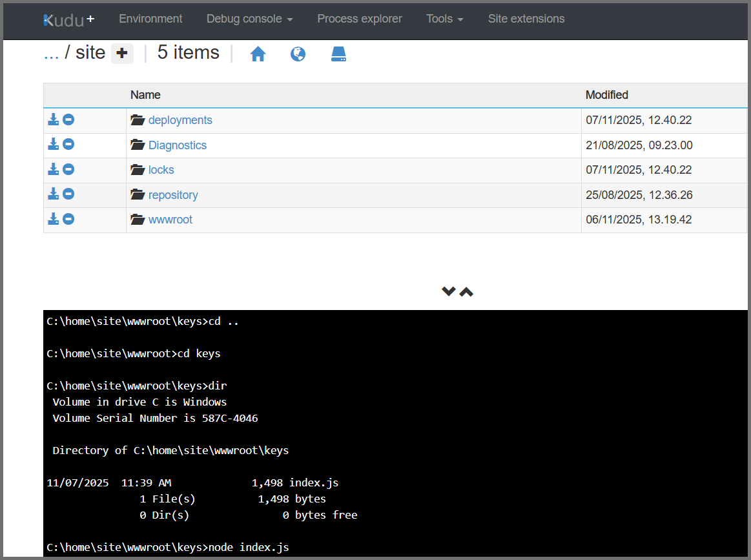The image size is (751, 560).
Task: Download the locks folder
Action: click(x=54, y=169)
